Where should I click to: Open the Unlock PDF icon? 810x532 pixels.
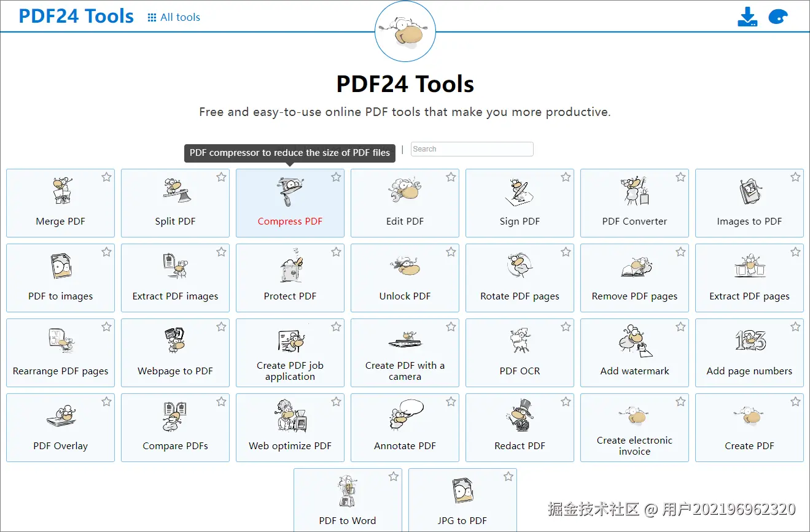(x=405, y=266)
